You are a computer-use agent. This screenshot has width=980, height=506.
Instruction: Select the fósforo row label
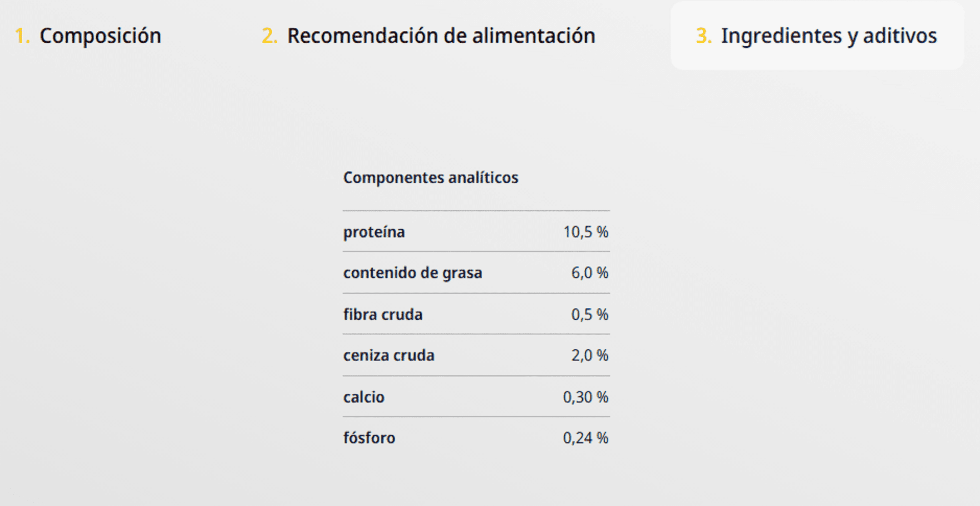coord(369,438)
